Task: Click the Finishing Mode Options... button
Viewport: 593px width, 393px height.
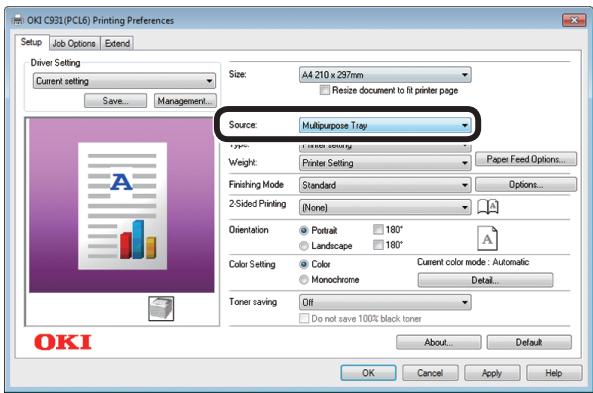Action: click(x=526, y=185)
